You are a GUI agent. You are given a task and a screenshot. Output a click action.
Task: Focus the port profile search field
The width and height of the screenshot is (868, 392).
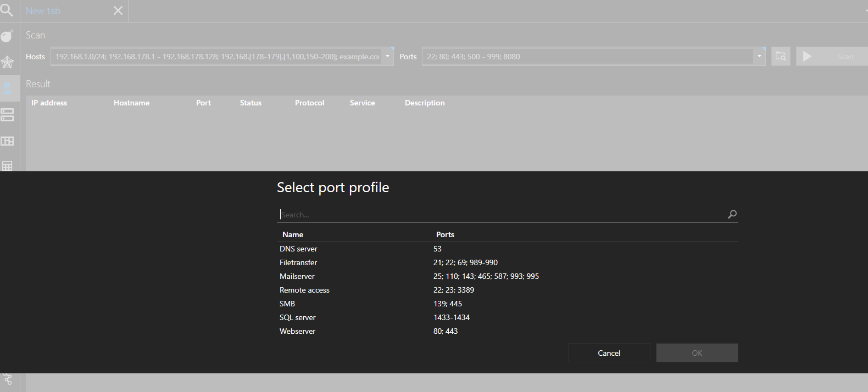(x=500, y=215)
